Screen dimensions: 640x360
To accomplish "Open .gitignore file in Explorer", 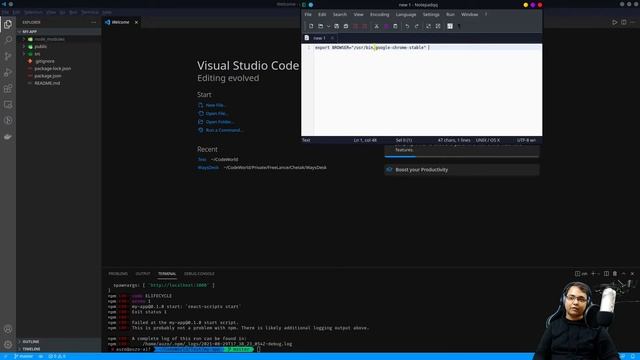I will click(x=44, y=61).
